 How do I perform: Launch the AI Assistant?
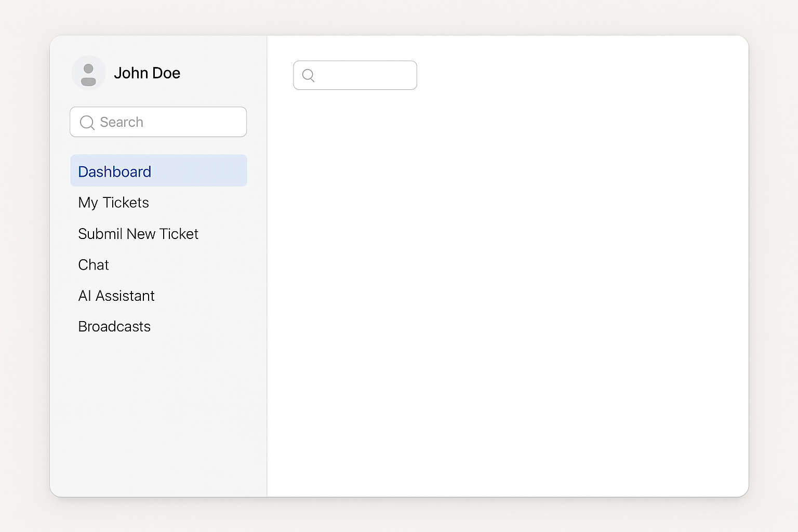(x=116, y=296)
